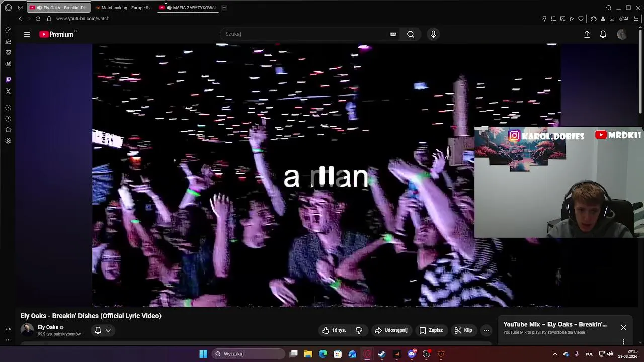Image resolution: width=644 pixels, height=362 pixels.
Task: Open the on-screen keyboard in search box
Action: pyautogui.click(x=393, y=34)
